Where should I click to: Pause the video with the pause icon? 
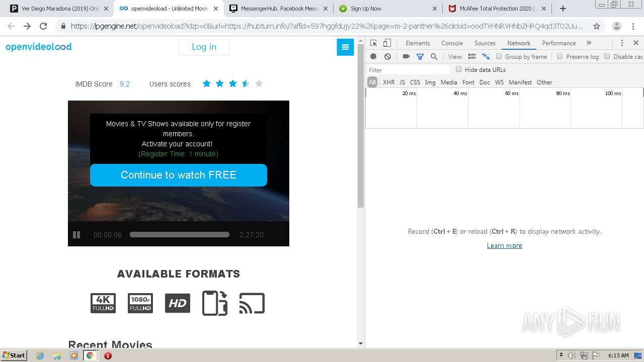(x=76, y=235)
